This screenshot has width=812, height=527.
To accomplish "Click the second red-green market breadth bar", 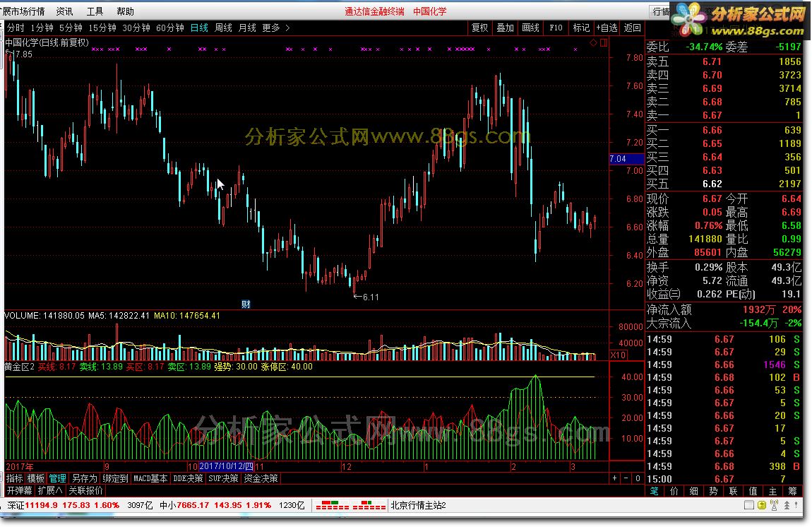I will pos(369,505).
